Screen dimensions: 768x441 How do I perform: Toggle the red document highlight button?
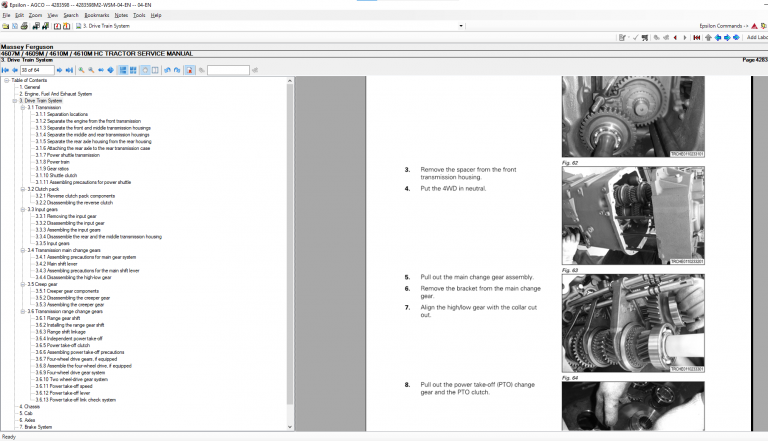click(x=190, y=70)
